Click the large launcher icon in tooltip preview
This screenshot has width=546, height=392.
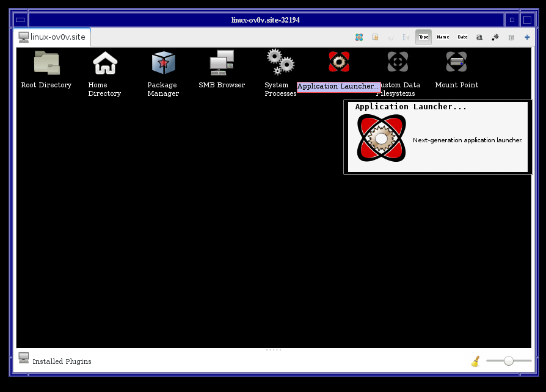tap(381, 138)
